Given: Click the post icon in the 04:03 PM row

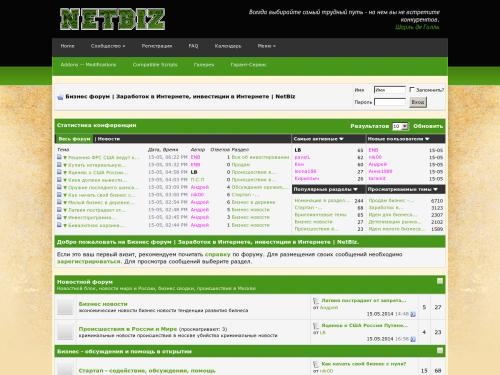Looking at the screenshot, I should point(59,180).
